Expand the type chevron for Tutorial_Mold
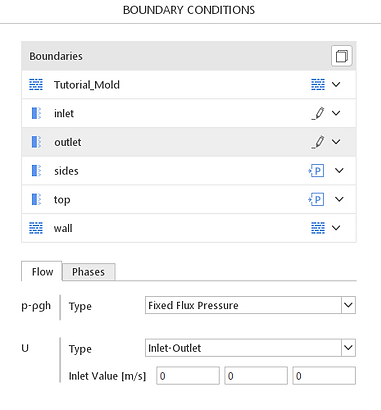381x410 pixels. [x=336, y=85]
